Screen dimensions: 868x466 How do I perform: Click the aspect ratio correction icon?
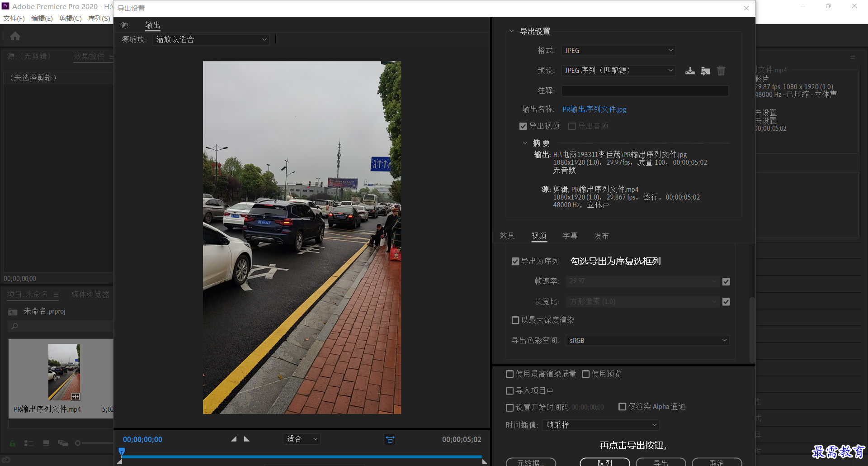pos(390,439)
